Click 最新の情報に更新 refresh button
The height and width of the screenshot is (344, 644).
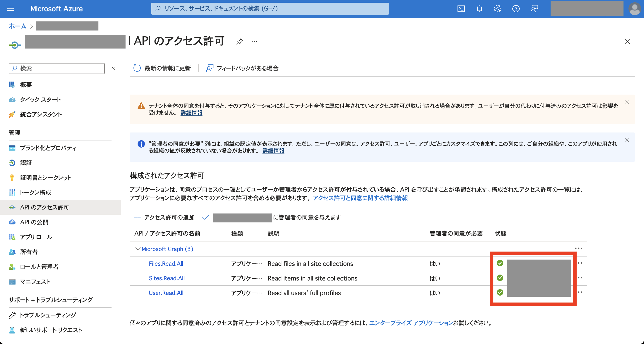coord(162,68)
